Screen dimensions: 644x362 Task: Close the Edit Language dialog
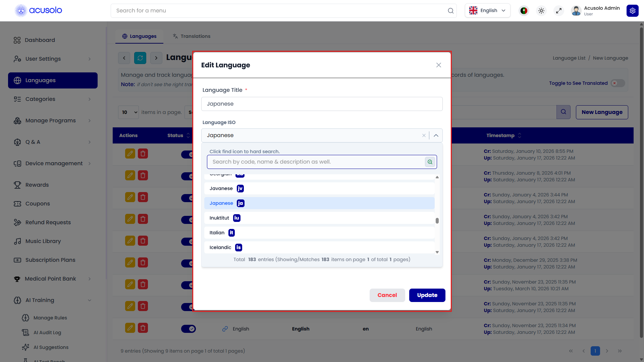tap(438, 65)
